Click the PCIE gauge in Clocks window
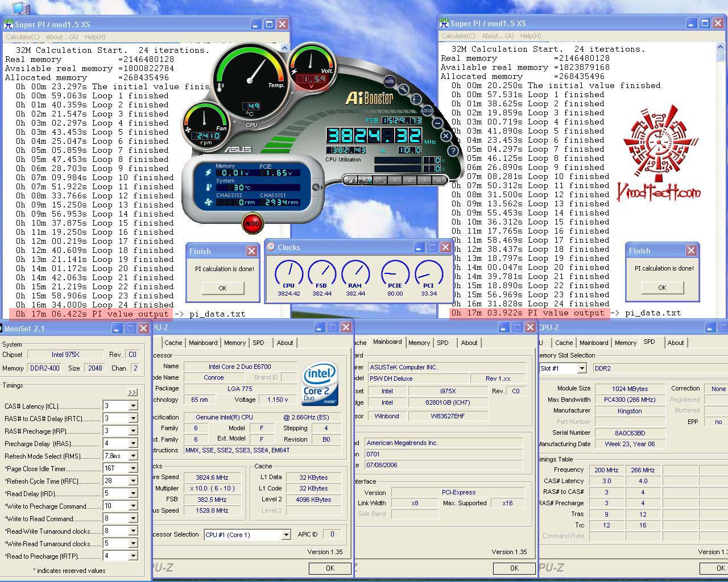The width and height of the screenshot is (728, 582). 395,273
